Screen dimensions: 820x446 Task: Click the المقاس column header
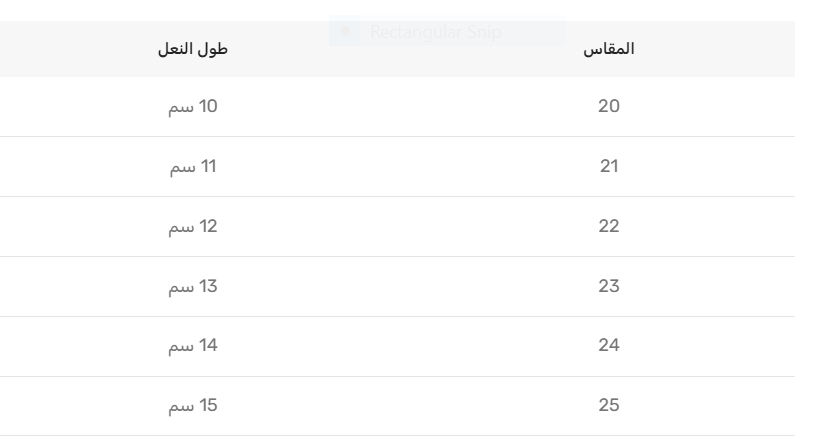pyautogui.click(x=609, y=49)
